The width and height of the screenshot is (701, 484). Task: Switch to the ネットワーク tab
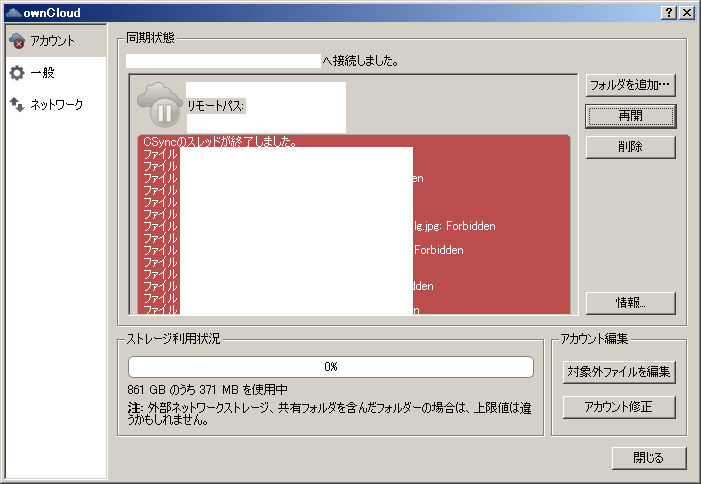[56, 105]
